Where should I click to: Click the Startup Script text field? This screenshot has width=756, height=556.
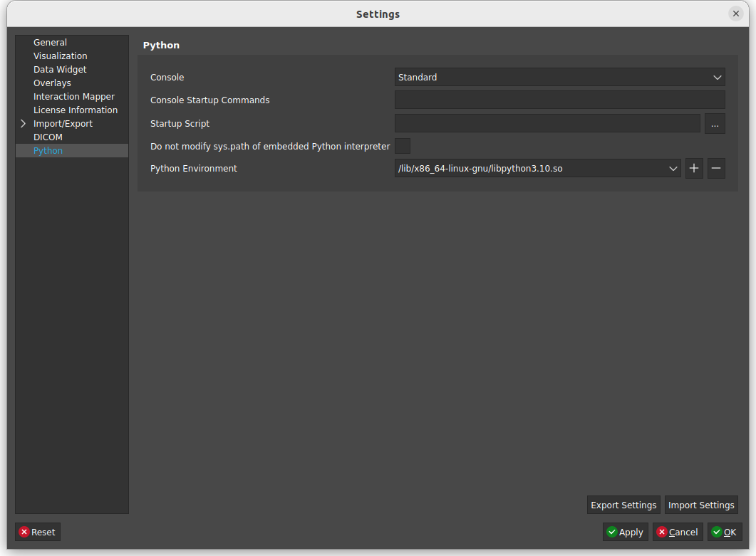pyautogui.click(x=547, y=123)
